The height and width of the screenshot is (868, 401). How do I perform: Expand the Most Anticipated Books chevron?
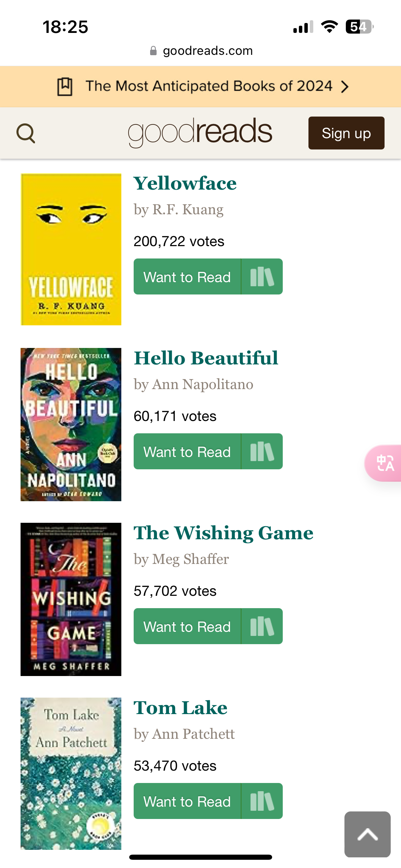(345, 86)
